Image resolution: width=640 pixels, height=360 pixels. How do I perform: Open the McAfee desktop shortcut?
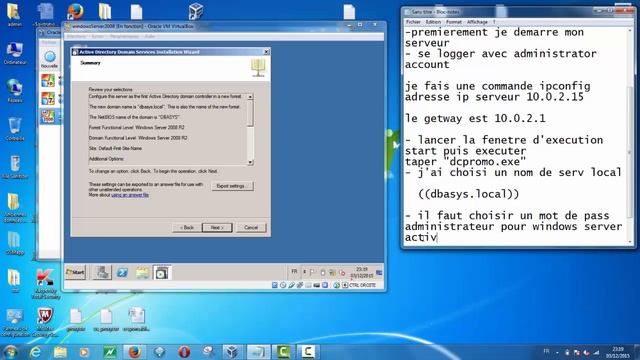tap(45, 322)
